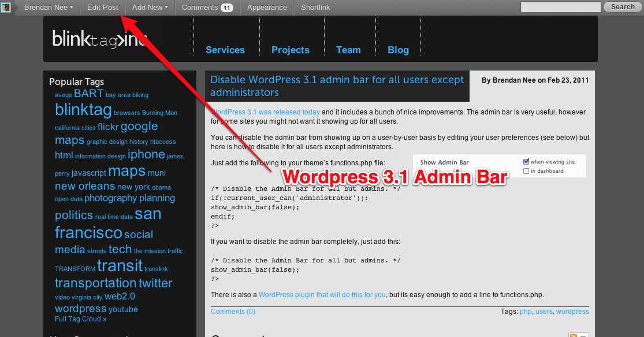The height and width of the screenshot is (337, 644).
Task: Open the Full Tag Cloud link
Action: (x=80, y=319)
